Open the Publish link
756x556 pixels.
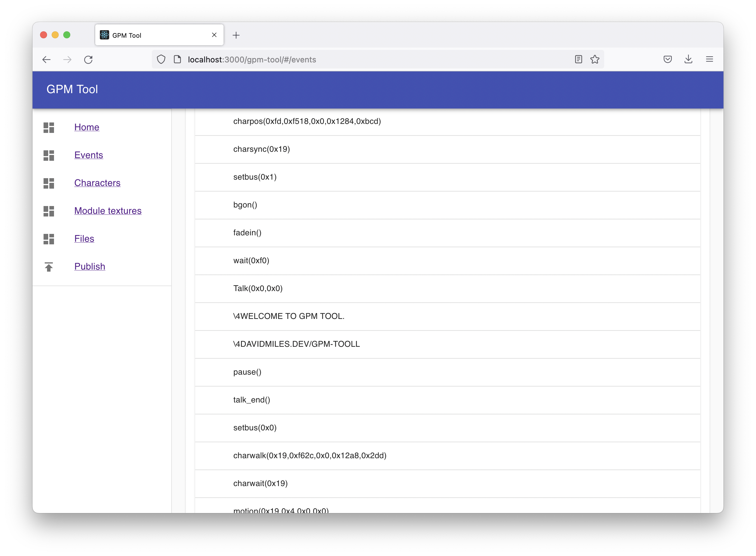click(x=90, y=267)
